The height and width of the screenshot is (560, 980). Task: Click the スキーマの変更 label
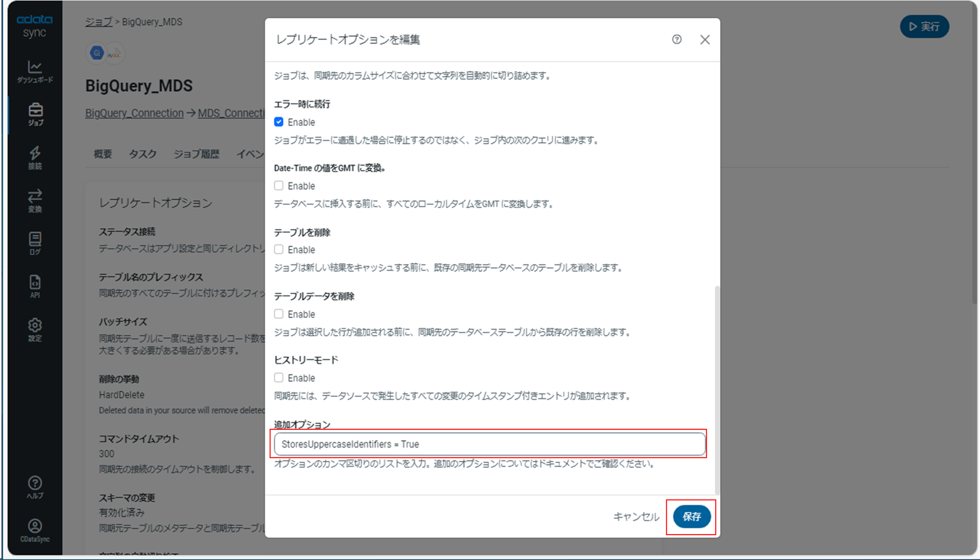(127, 498)
